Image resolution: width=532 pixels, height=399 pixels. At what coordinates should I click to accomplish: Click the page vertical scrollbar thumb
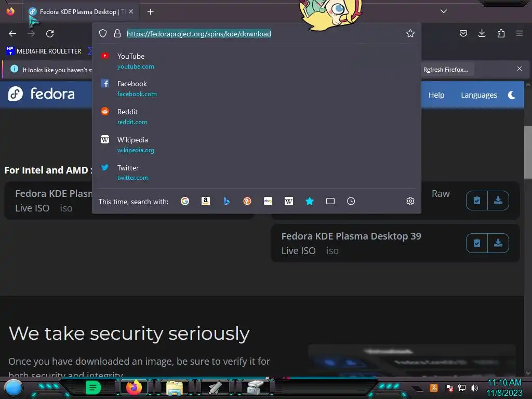(x=528, y=152)
